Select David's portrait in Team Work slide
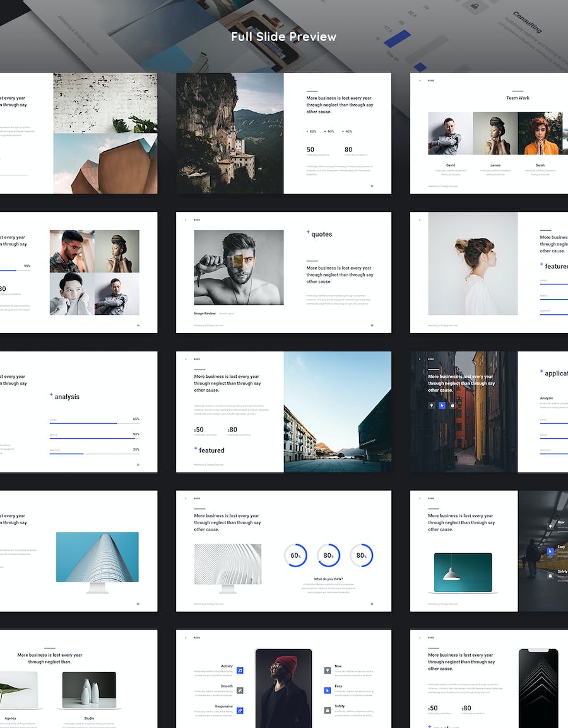The image size is (568, 728). click(450, 134)
